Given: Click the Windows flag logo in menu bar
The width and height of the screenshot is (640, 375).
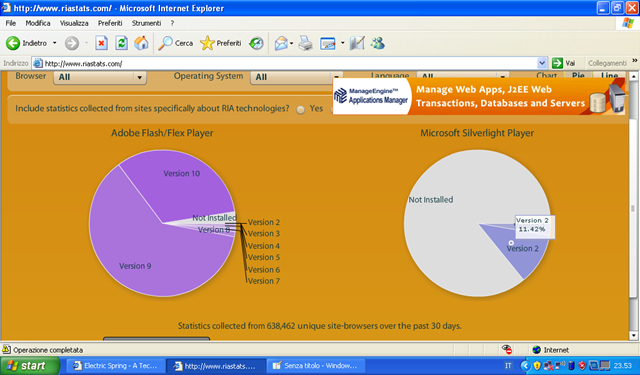Looking at the screenshot, I should coord(628,23).
